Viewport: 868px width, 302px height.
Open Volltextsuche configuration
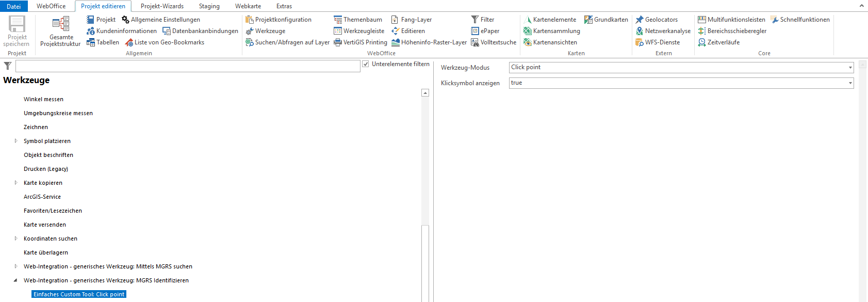pyautogui.click(x=494, y=42)
